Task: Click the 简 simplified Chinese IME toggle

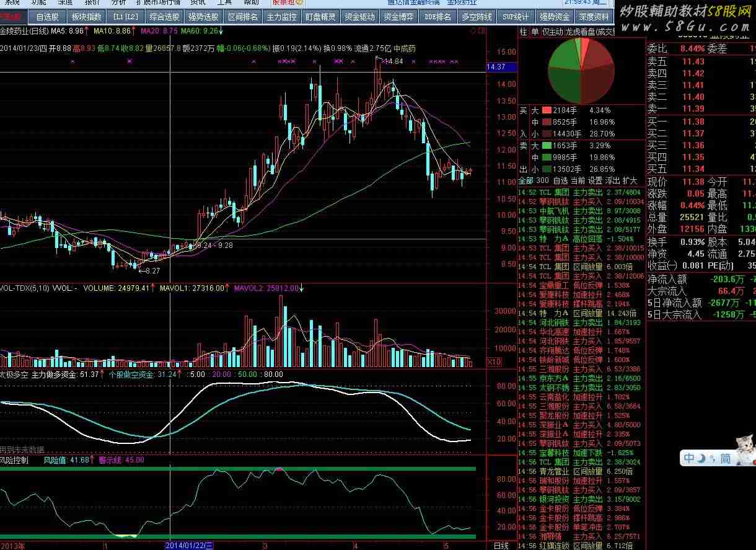Action: click(x=724, y=458)
